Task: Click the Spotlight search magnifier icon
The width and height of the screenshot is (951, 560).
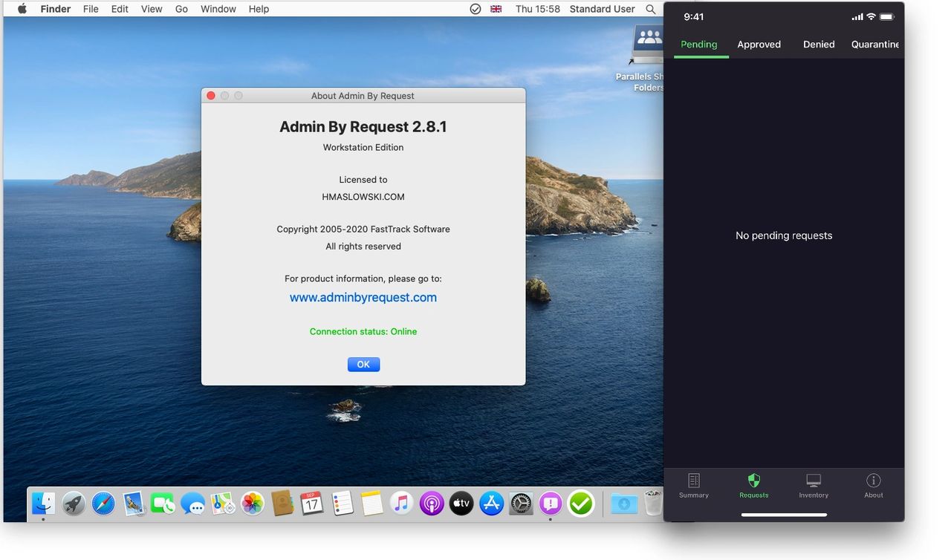Action: tap(651, 9)
